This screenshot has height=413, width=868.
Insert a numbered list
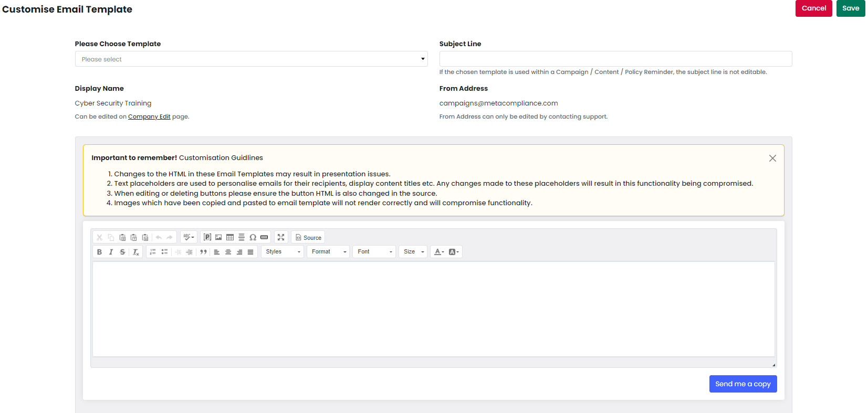[153, 252]
